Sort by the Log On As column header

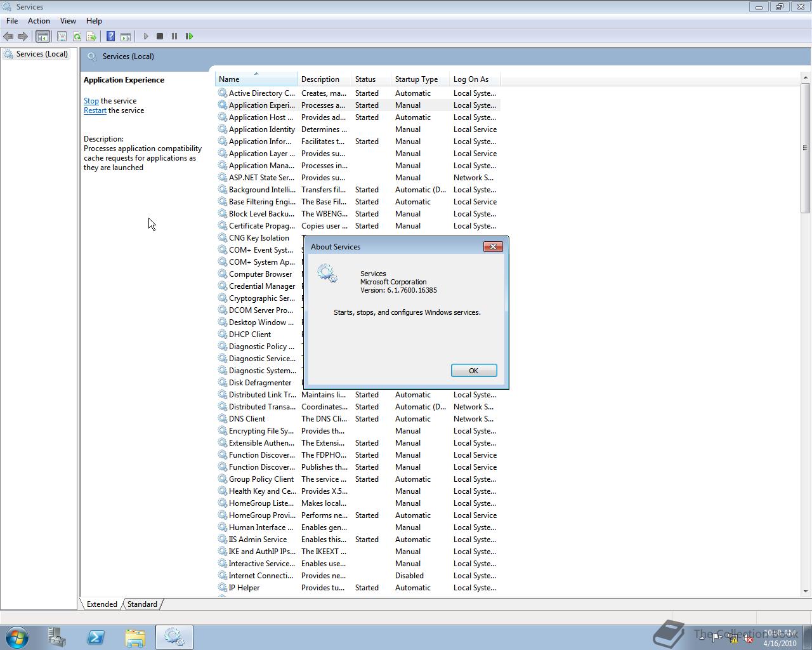click(x=475, y=79)
